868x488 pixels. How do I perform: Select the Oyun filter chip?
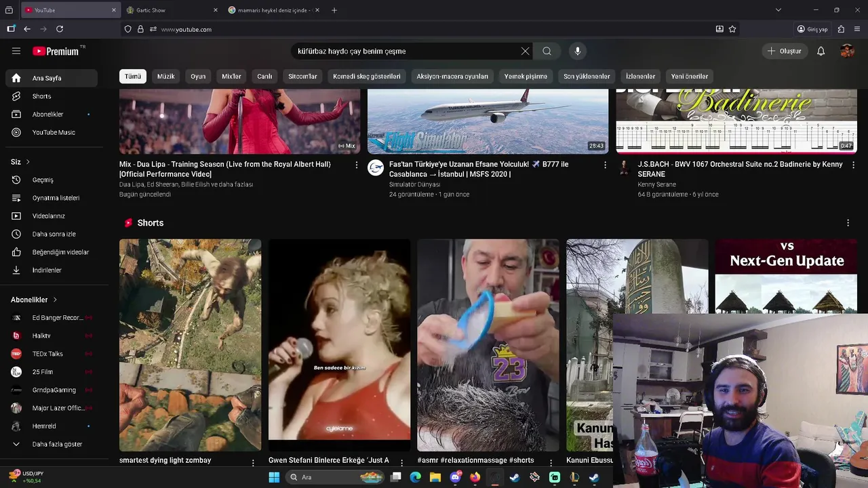[198, 77]
